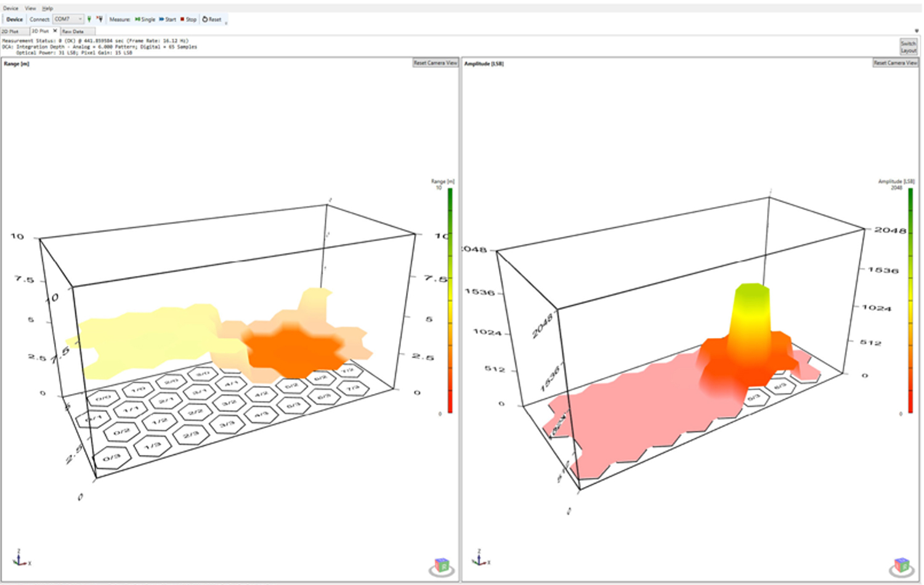Viewport: 924px width, 585px height.
Task: Reset Camera View for Amplitude plot
Action: [895, 63]
